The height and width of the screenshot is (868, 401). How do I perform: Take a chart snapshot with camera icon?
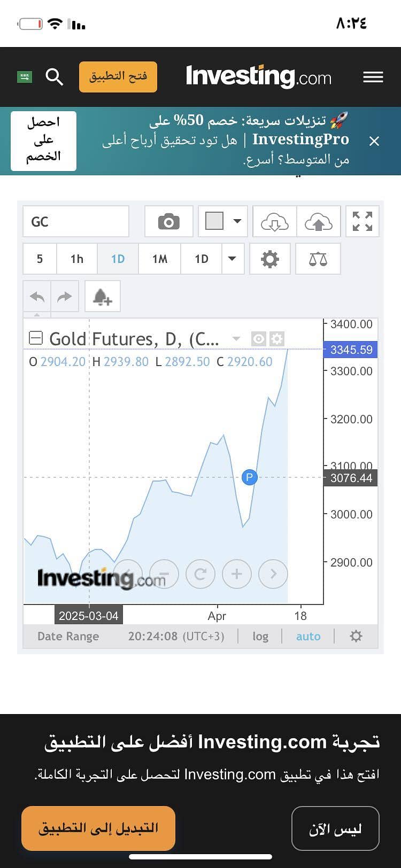click(169, 221)
